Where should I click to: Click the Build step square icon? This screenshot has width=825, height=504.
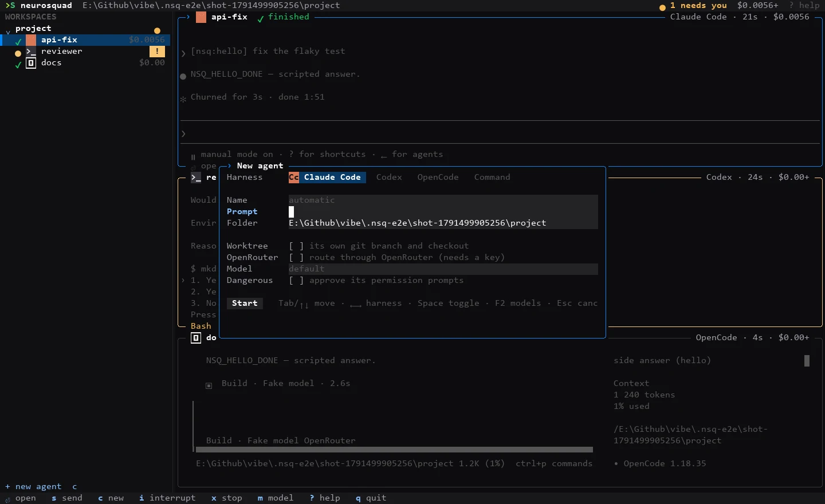[x=209, y=385]
